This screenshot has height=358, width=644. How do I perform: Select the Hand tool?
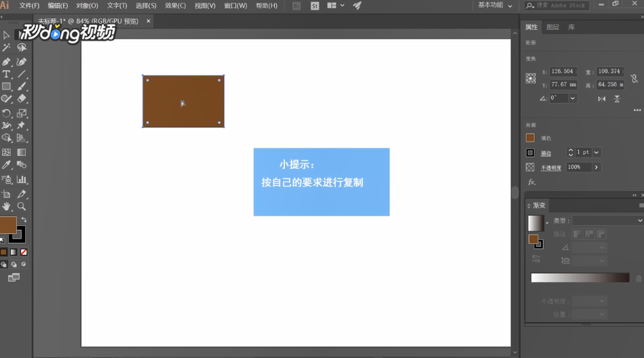tap(6, 207)
